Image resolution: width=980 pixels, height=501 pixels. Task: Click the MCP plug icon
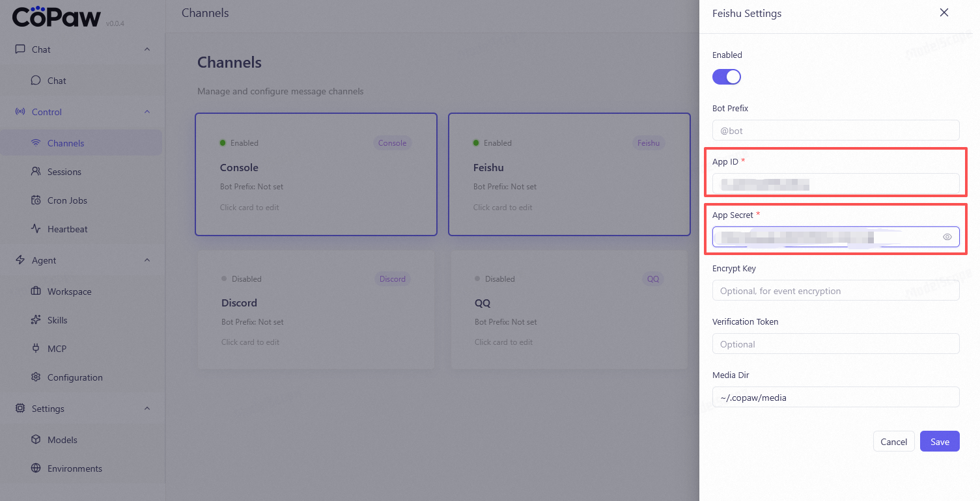pos(36,349)
